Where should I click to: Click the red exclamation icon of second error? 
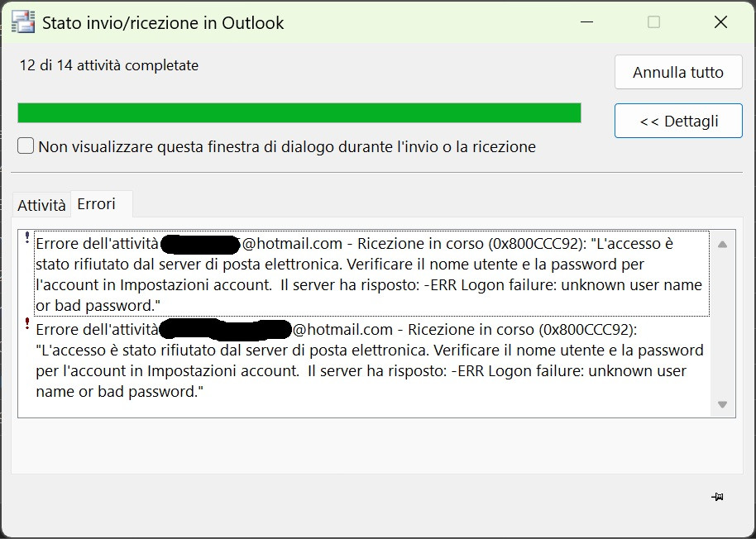pos(27,323)
